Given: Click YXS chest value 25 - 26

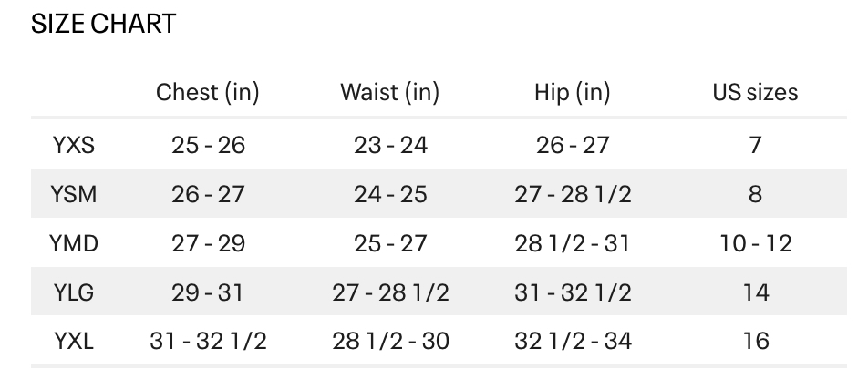Looking at the screenshot, I should tap(208, 145).
